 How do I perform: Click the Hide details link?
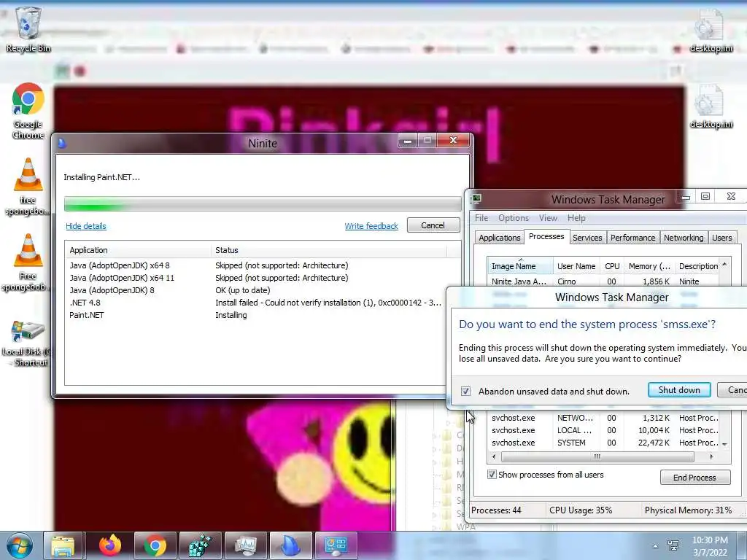86,226
